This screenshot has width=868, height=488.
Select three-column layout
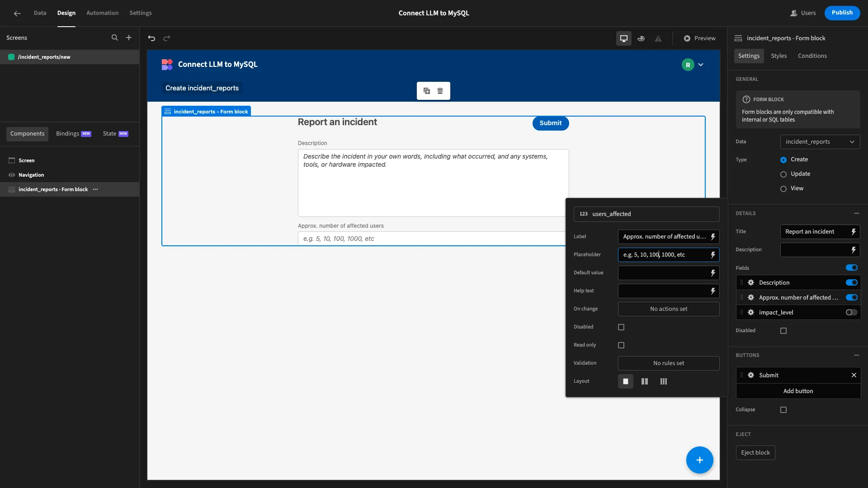tap(664, 381)
